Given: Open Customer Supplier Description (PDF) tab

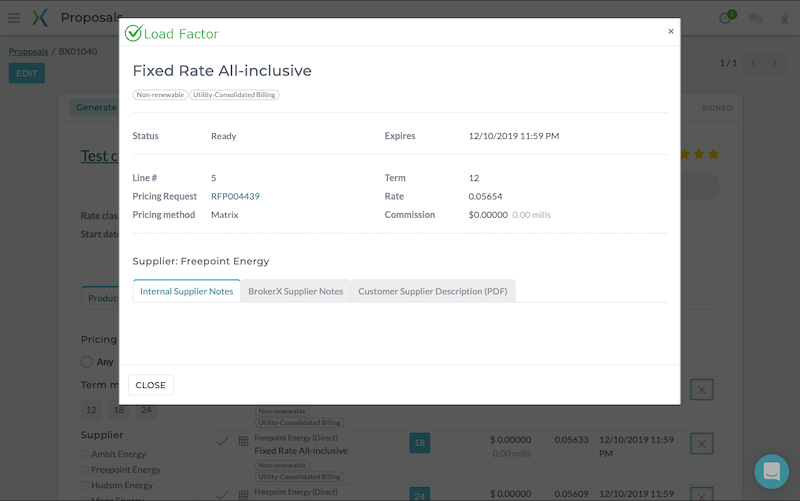Looking at the screenshot, I should pos(432,291).
